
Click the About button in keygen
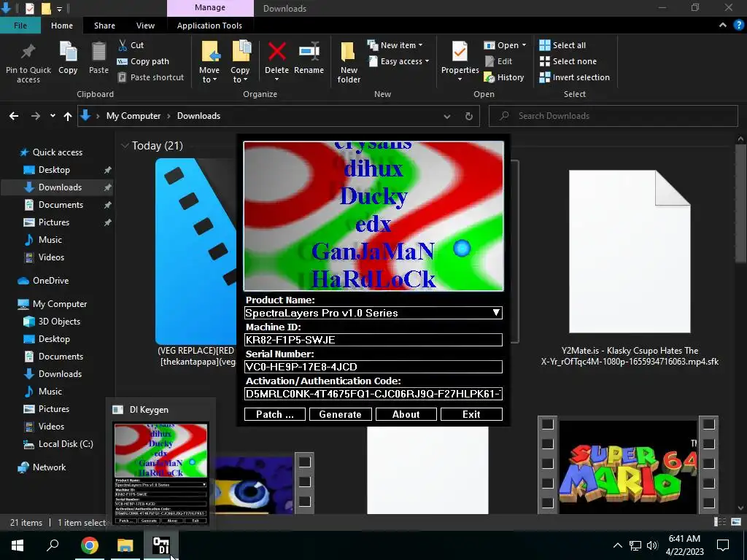(406, 414)
